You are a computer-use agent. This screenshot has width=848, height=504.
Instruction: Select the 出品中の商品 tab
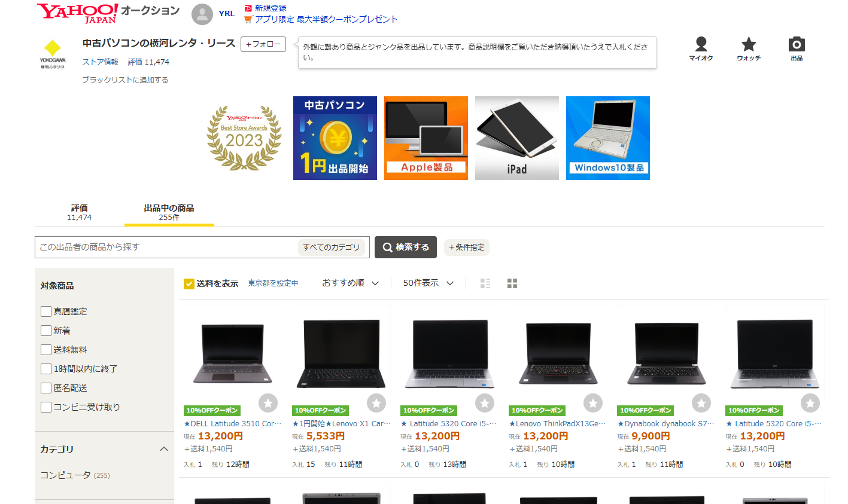[169, 212]
